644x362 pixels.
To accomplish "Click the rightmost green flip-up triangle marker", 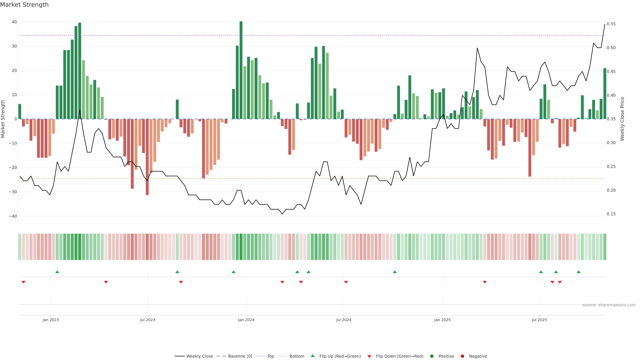I will coord(578,272).
